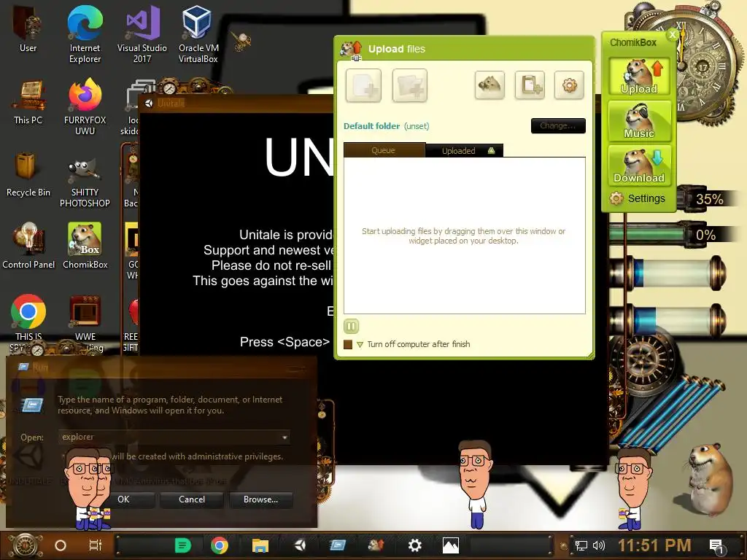The width and height of the screenshot is (747, 560).
Task: Open Photos app on taskbar
Action: 451,545
